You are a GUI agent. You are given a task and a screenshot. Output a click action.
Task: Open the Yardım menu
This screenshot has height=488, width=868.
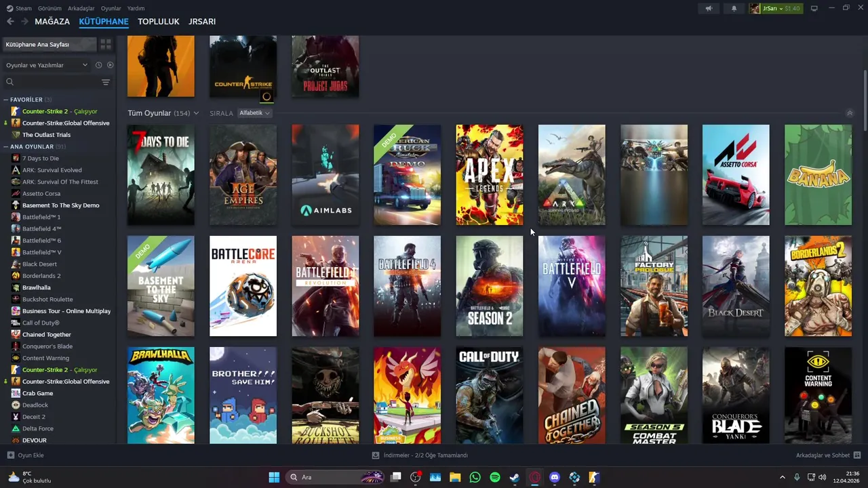[x=136, y=8]
